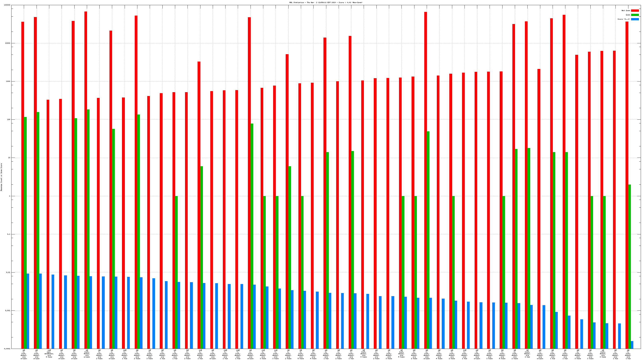This screenshot has width=644, height=362.
Task: Click the 1000 y-axis tick label
Action: 8,81
